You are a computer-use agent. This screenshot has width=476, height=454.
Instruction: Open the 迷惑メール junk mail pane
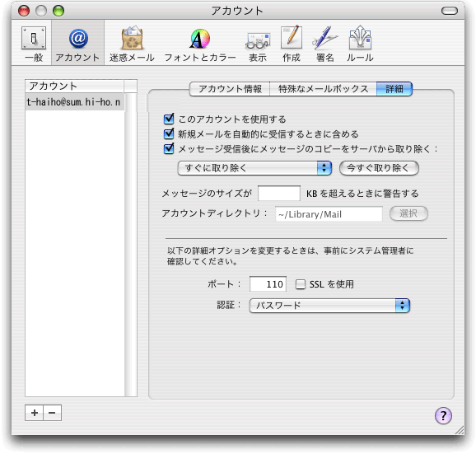click(132, 44)
